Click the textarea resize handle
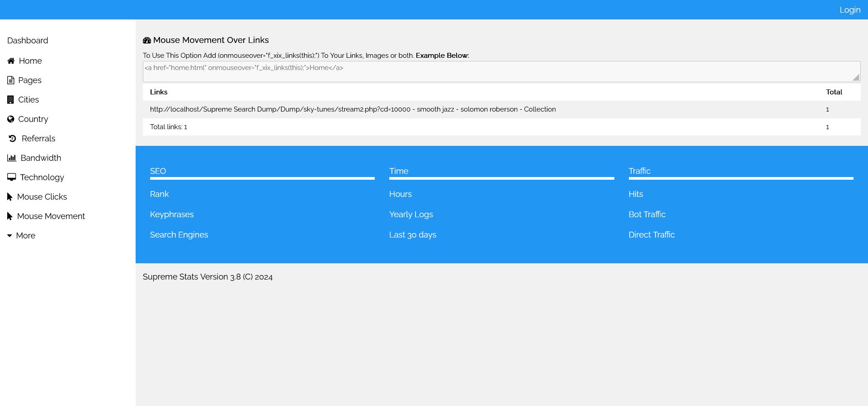Viewport: 868px width, 406px height. click(856, 78)
